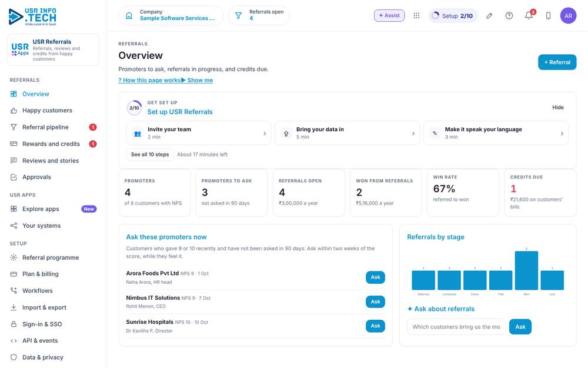Expand Make it speak your language chevron

tap(562, 133)
